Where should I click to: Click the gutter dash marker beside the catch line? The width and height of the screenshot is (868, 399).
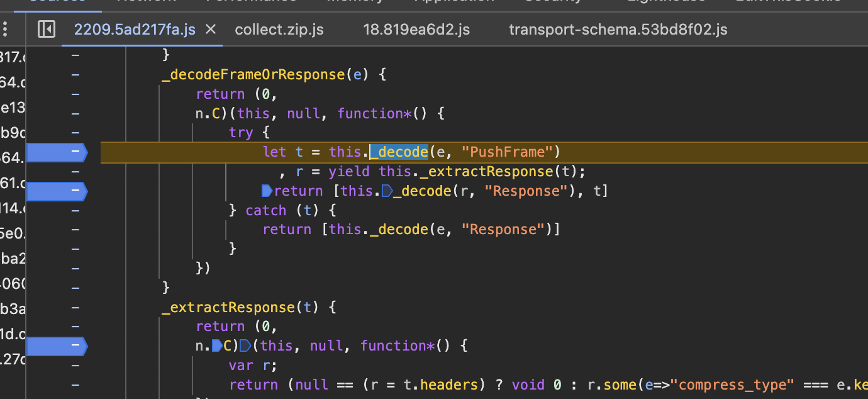[75, 210]
